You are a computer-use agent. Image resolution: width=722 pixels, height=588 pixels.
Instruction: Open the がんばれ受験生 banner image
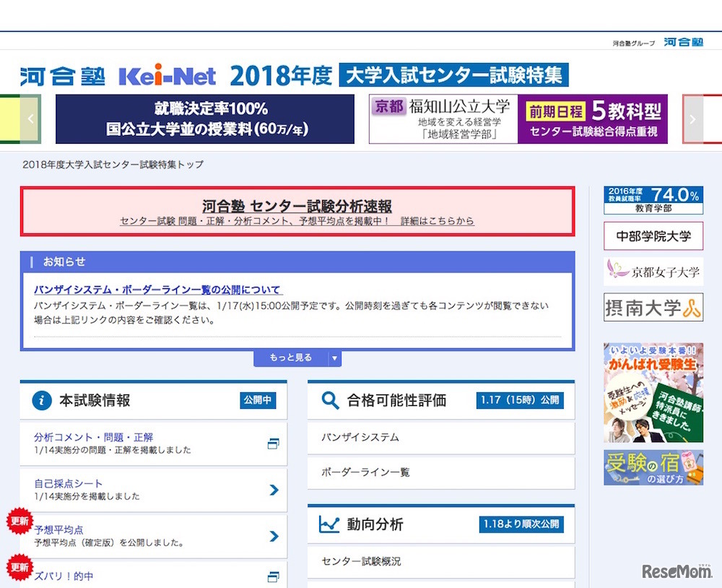(653, 393)
